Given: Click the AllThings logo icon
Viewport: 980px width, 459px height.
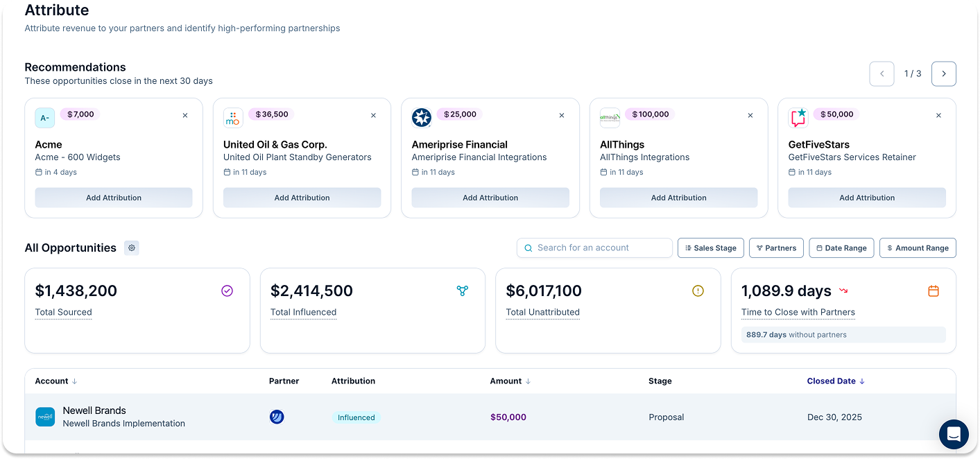Looking at the screenshot, I should click(610, 118).
